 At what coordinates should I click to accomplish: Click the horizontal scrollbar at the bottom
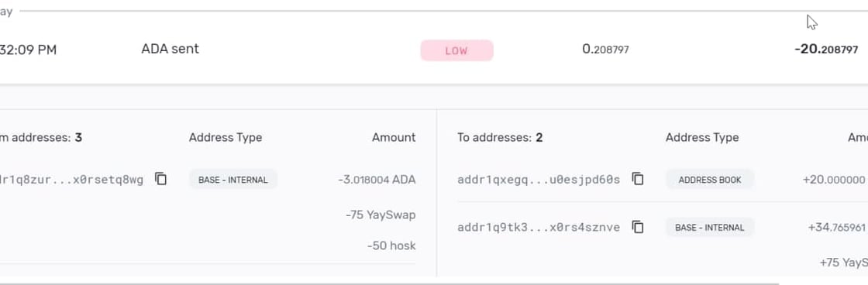click(x=389, y=283)
